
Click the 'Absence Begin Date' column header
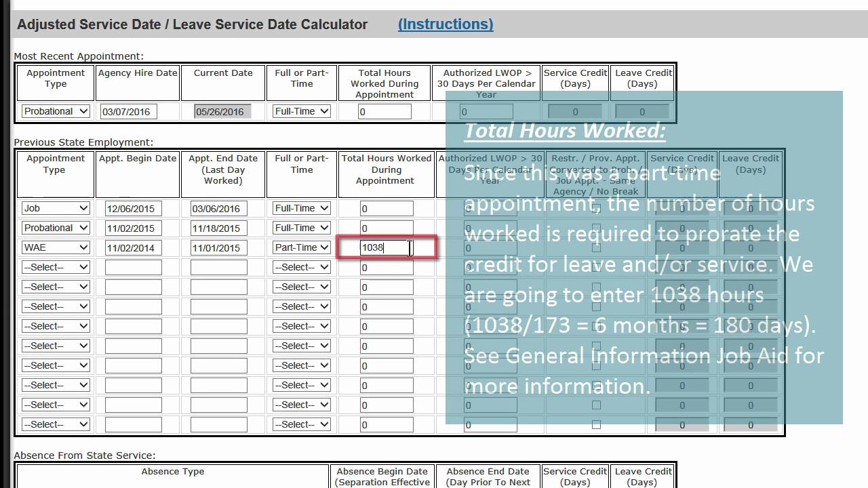[382, 476]
